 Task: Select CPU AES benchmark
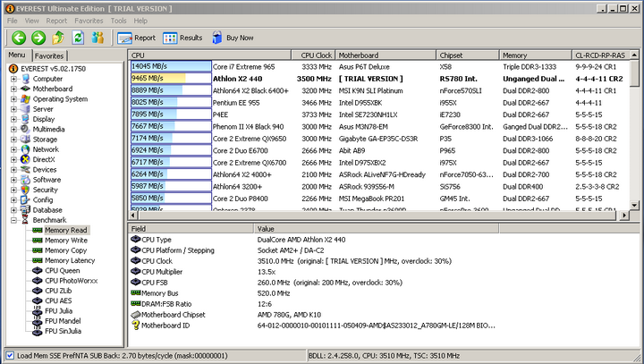58,301
